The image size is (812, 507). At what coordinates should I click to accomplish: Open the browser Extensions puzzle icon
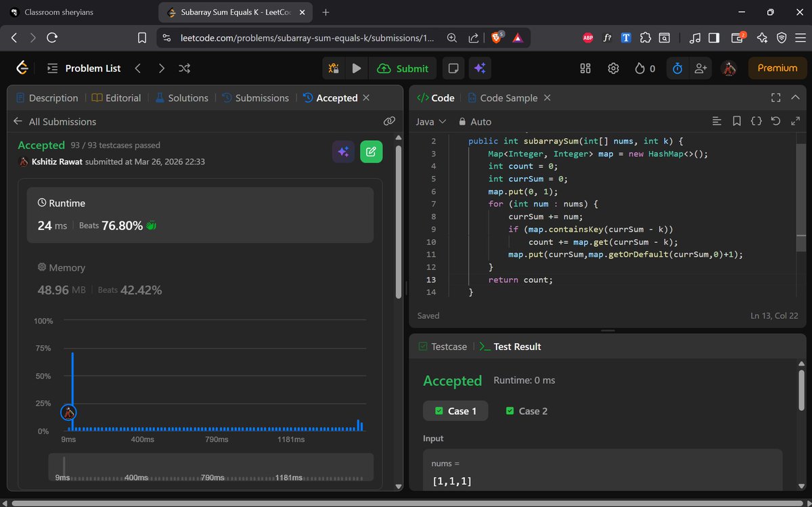pos(645,38)
